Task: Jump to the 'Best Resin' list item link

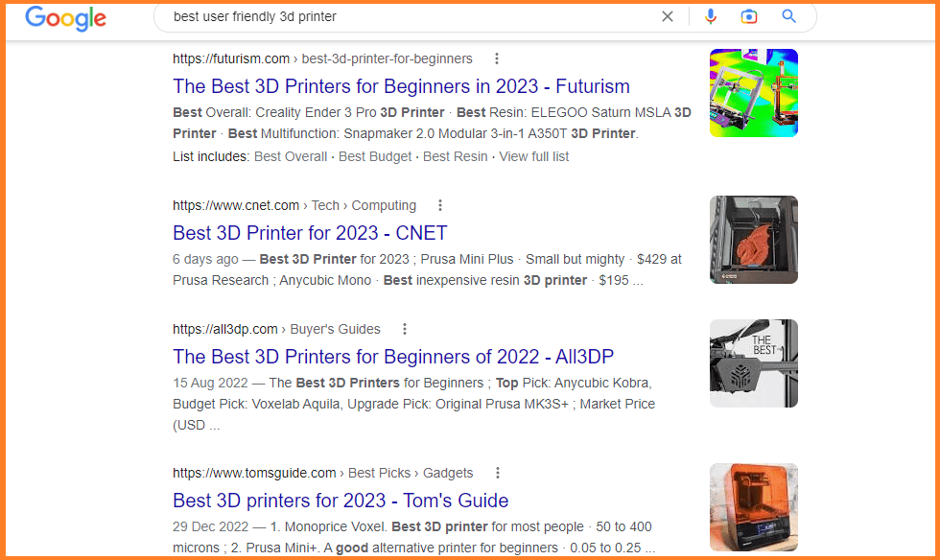Action: click(x=455, y=156)
